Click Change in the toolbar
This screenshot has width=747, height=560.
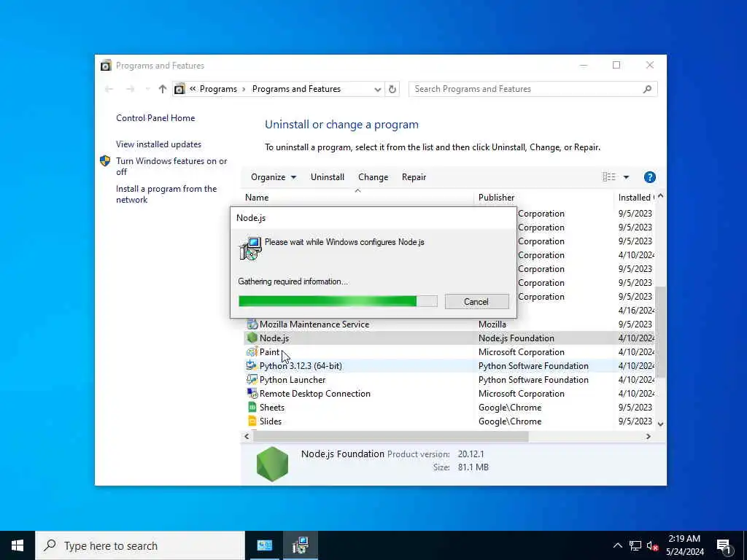click(373, 177)
